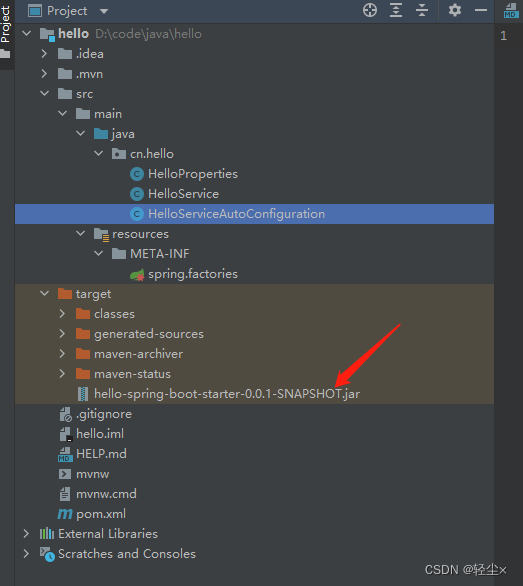Viewport: 523px width, 586px height.
Task: Click the HELP.md markdown icon
Action: pyautogui.click(x=65, y=454)
